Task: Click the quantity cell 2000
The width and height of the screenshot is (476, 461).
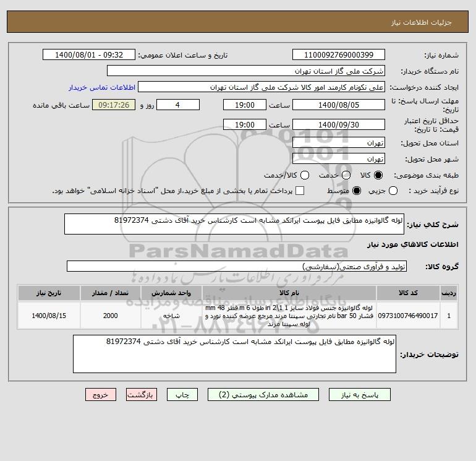Action: click(111, 316)
